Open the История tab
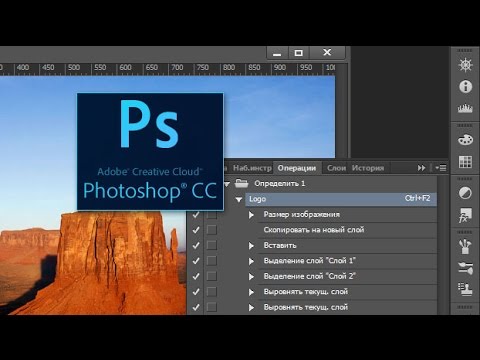480x360 pixels. click(x=368, y=168)
